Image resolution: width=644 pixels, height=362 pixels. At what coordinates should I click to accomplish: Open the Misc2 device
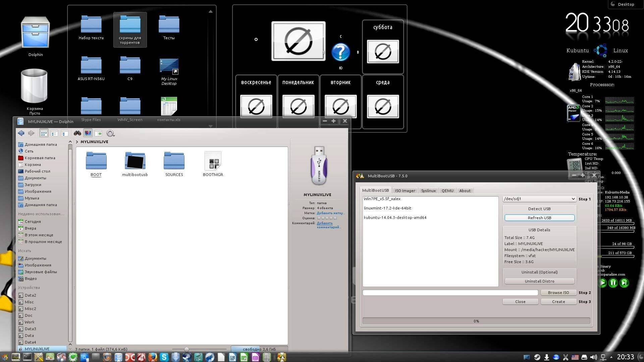pos(30,309)
